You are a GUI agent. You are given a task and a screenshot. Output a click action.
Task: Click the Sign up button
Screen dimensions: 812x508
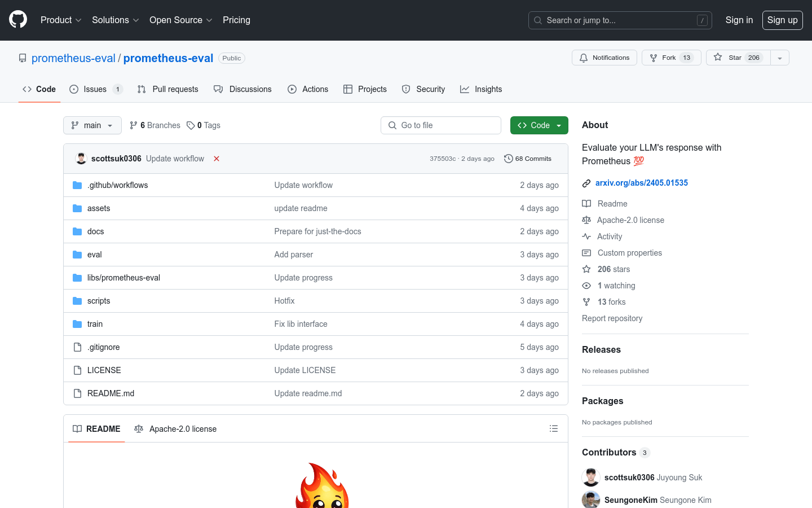(x=783, y=20)
